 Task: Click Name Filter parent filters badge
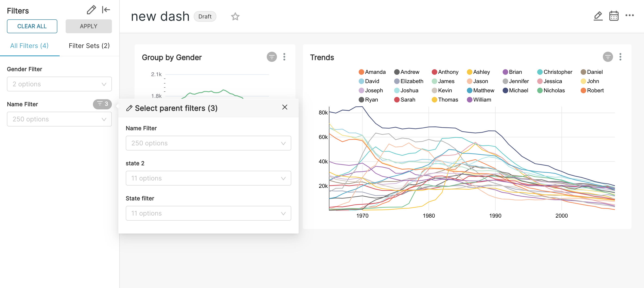click(x=102, y=104)
